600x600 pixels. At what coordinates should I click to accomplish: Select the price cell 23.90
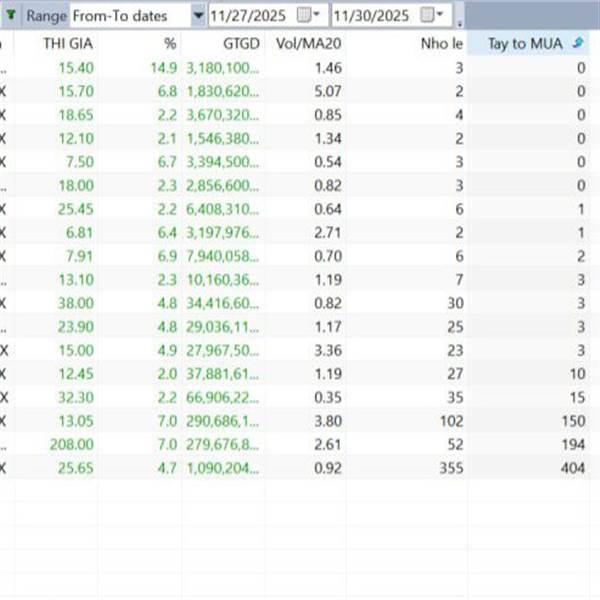coord(76,327)
